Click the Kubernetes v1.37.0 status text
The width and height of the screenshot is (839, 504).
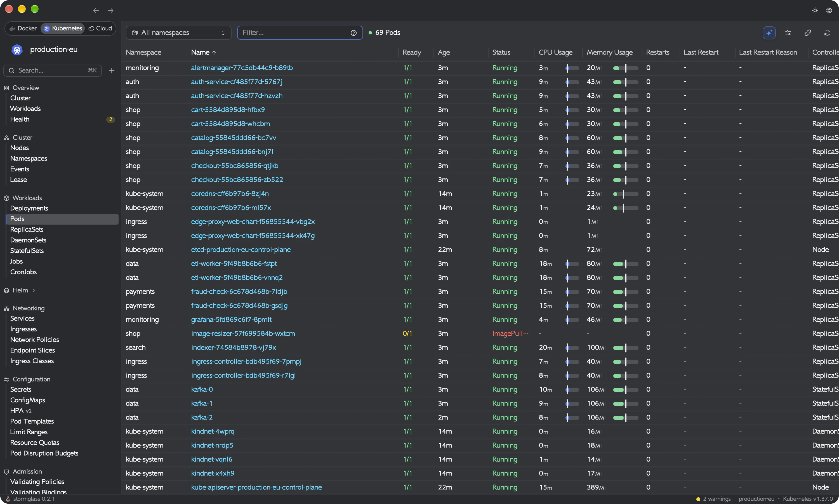point(808,499)
